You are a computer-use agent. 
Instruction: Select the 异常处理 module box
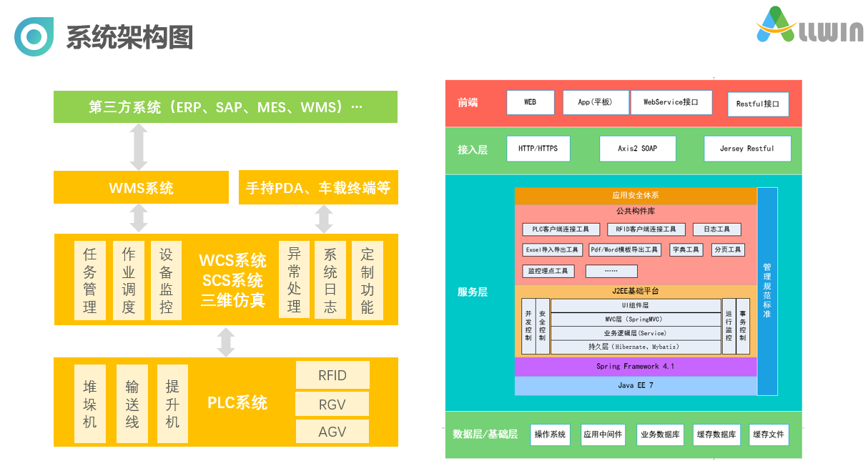[x=294, y=280]
